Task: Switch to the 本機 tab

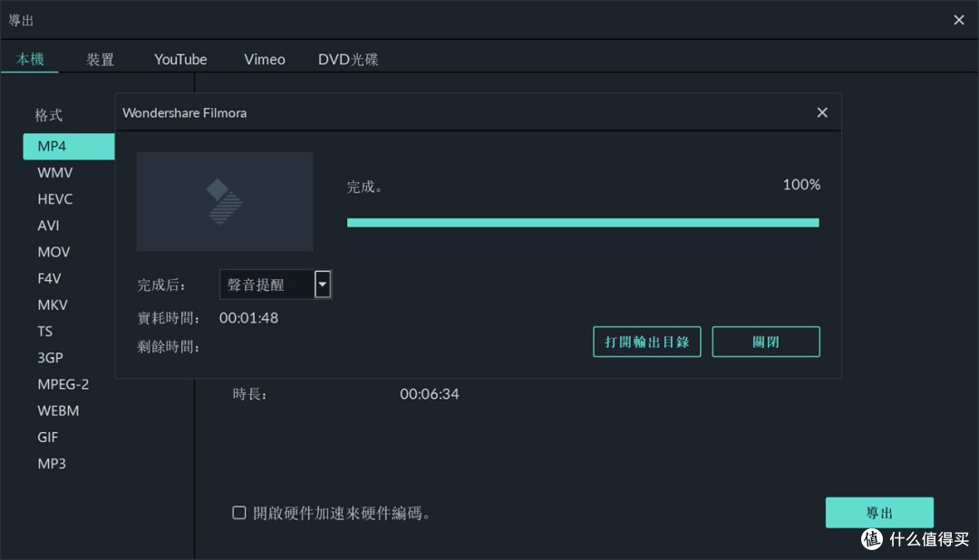Action: click(x=30, y=59)
